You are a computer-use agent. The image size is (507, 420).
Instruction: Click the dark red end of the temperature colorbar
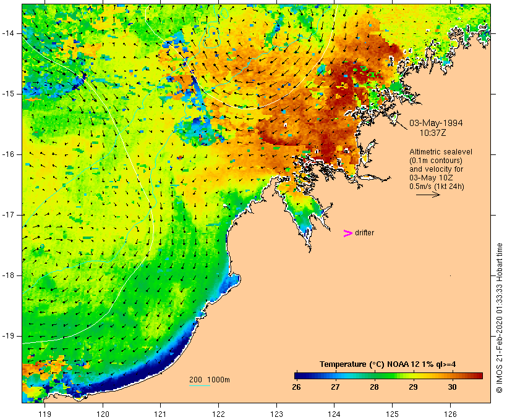tap(479, 376)
